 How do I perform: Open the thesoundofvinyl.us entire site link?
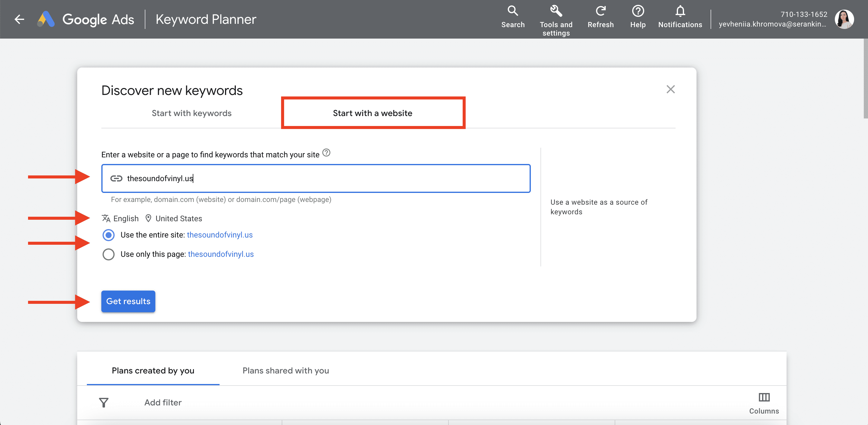coord(219,235)
